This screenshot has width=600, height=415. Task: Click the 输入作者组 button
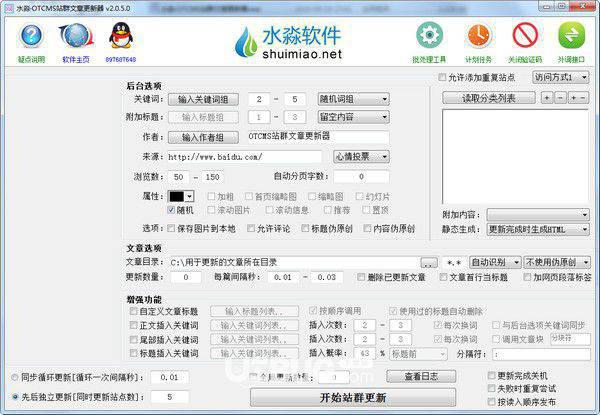pos(203,137)
